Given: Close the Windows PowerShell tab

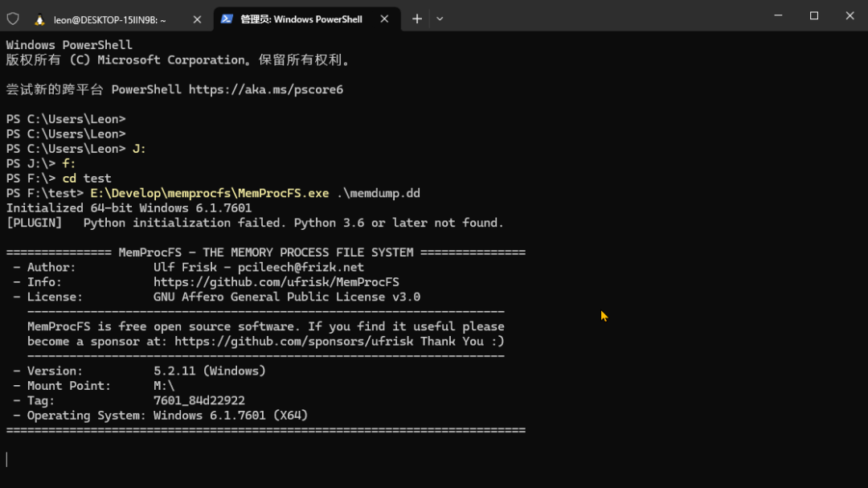Looking at the screenshot, I should click(x=384, y=18).
